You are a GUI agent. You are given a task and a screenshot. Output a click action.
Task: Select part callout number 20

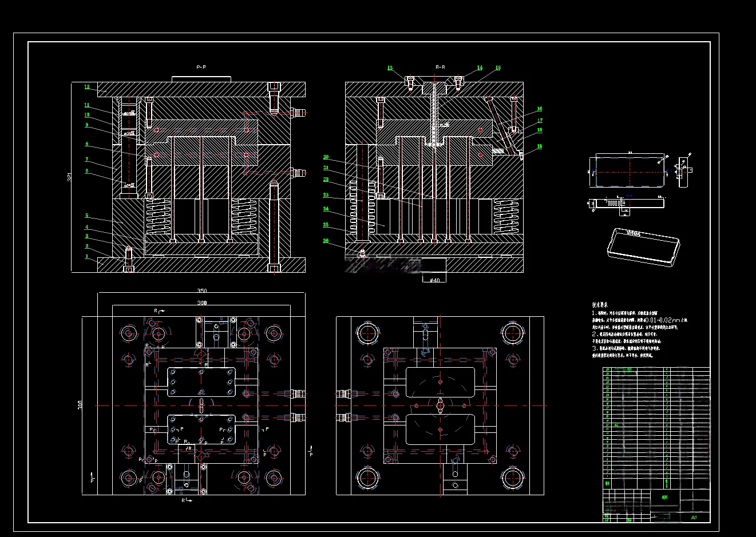click(x=326, y=157)
